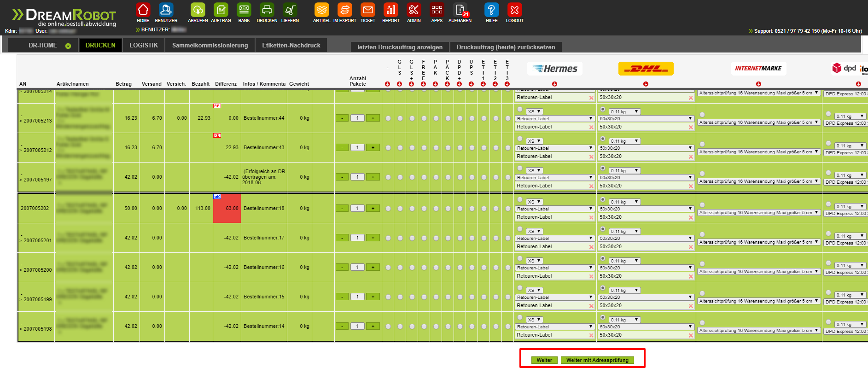Open the TICKET icon
Viewport: 868px width, 373px height.
368,10
